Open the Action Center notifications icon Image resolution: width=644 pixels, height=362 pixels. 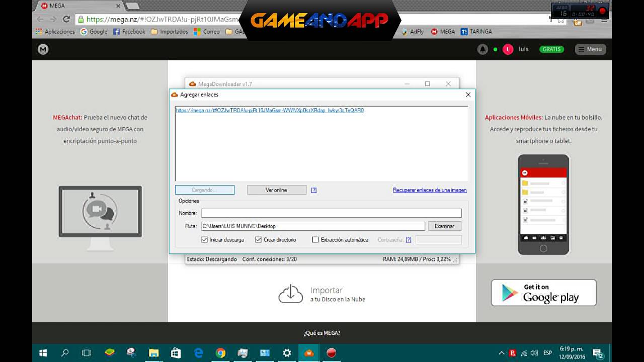click(x=598, y=353)
